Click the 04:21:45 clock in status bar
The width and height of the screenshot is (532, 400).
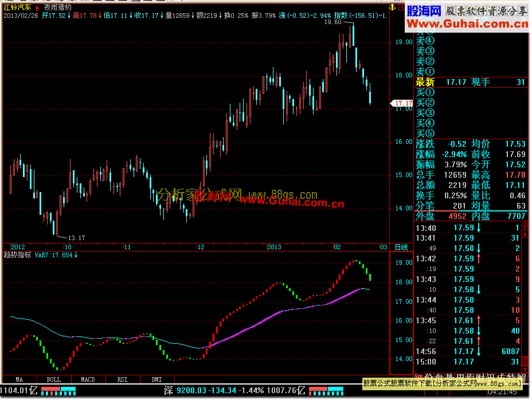tap(503, 392)
